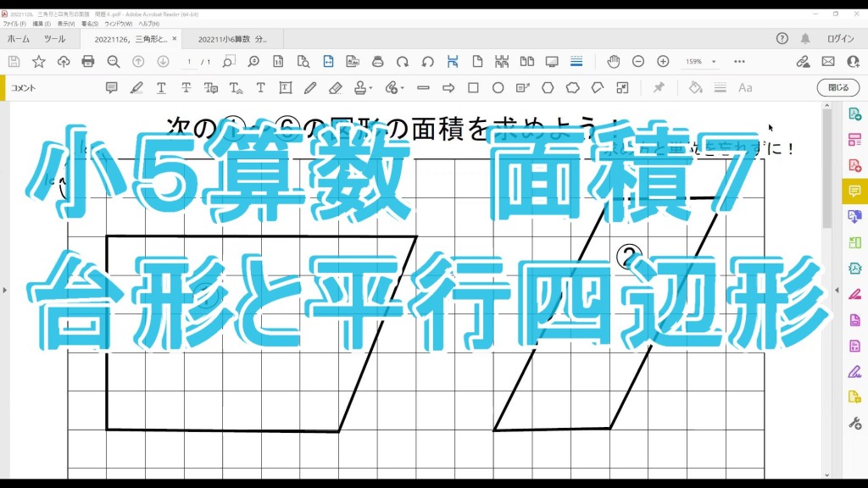Open the ファイル menu
The height and width of the screenshot is (488, 868).
[14, 24]
